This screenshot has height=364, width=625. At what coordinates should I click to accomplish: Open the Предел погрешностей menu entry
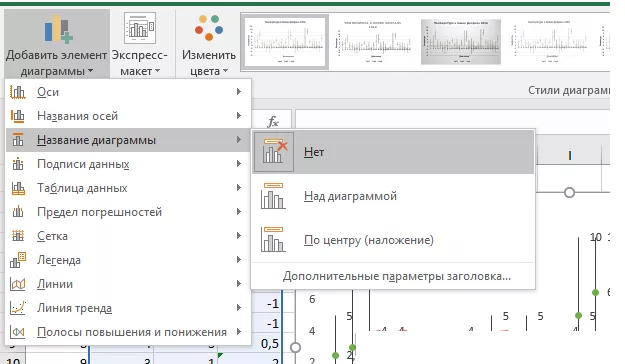point(128,212)
